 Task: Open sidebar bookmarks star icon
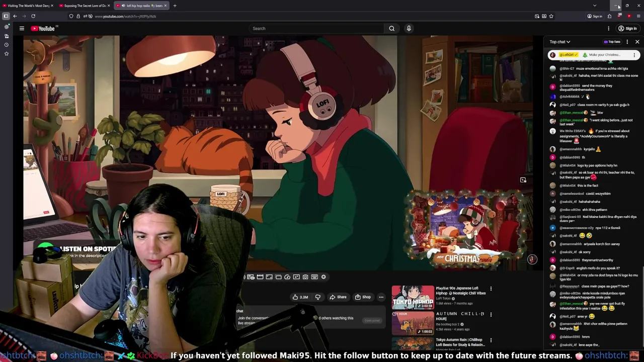point(7,53)
